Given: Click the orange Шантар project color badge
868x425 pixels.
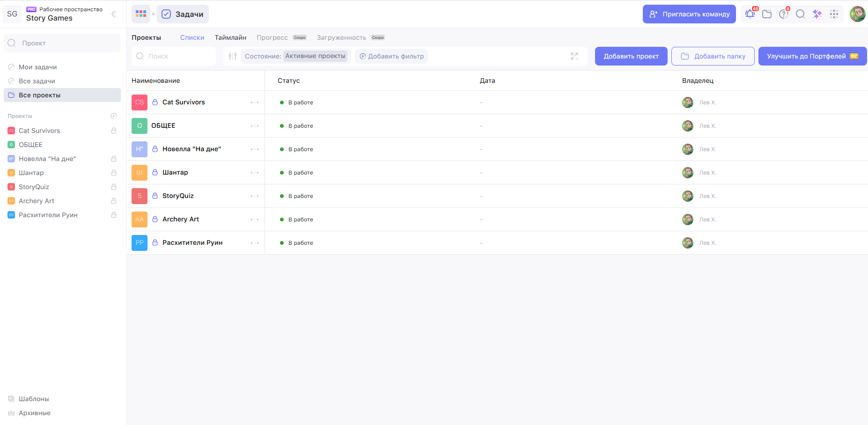Looking at the screenshot, I should coord(140,173).
